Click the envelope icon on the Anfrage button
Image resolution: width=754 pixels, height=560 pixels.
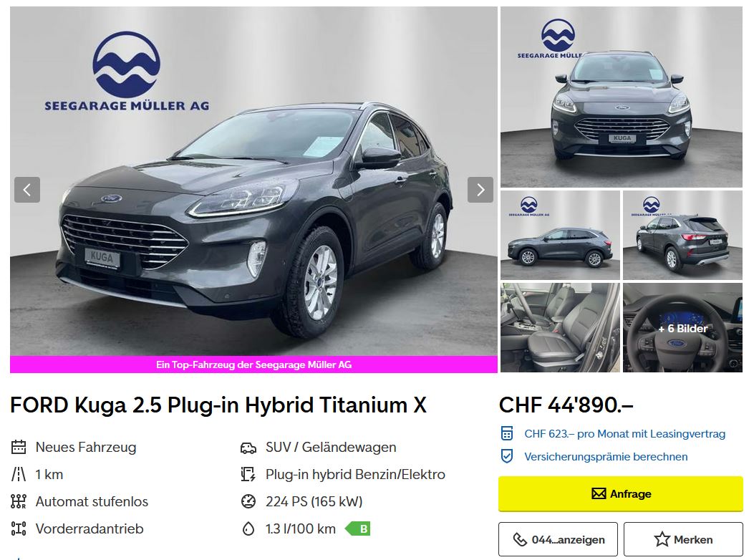[x=599, y=493]
